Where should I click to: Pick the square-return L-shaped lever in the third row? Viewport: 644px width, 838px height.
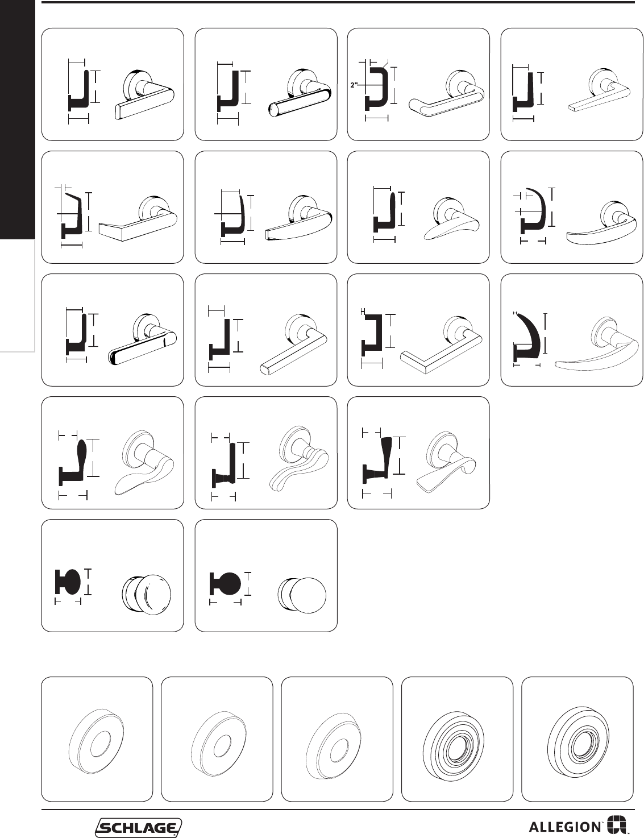(x=418, y=330)
